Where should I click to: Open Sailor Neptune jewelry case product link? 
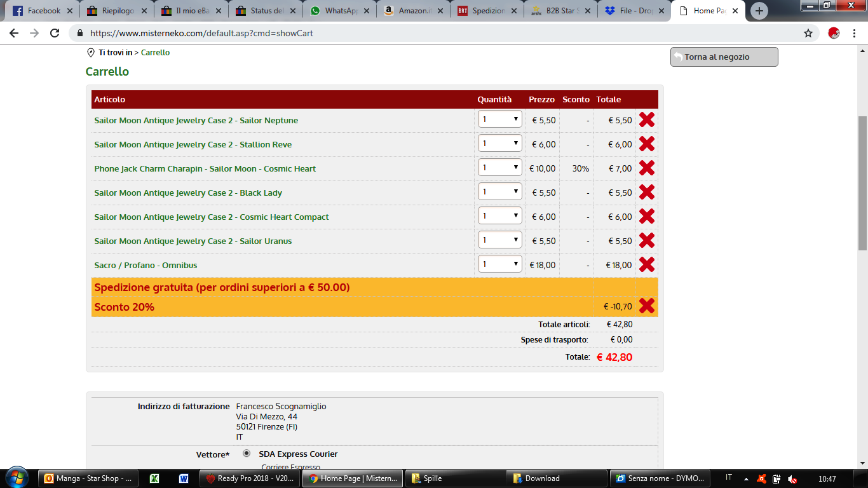point(196,120)
